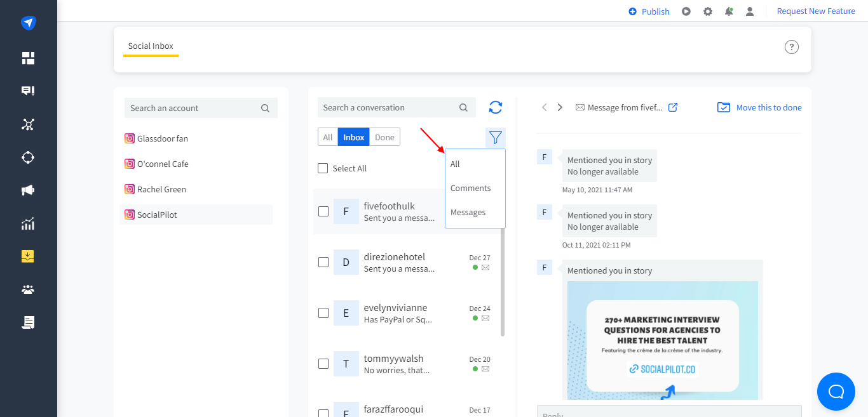
Task: Click the Dec 24 date on evelynvivianne
Action: [x=480, y=308]
